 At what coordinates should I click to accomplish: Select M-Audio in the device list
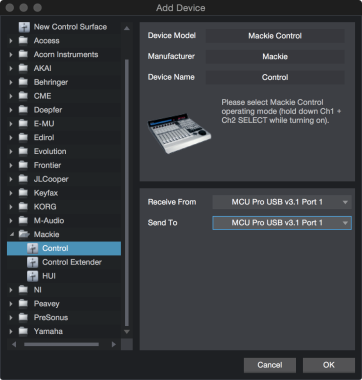click(x=49, y=221)
